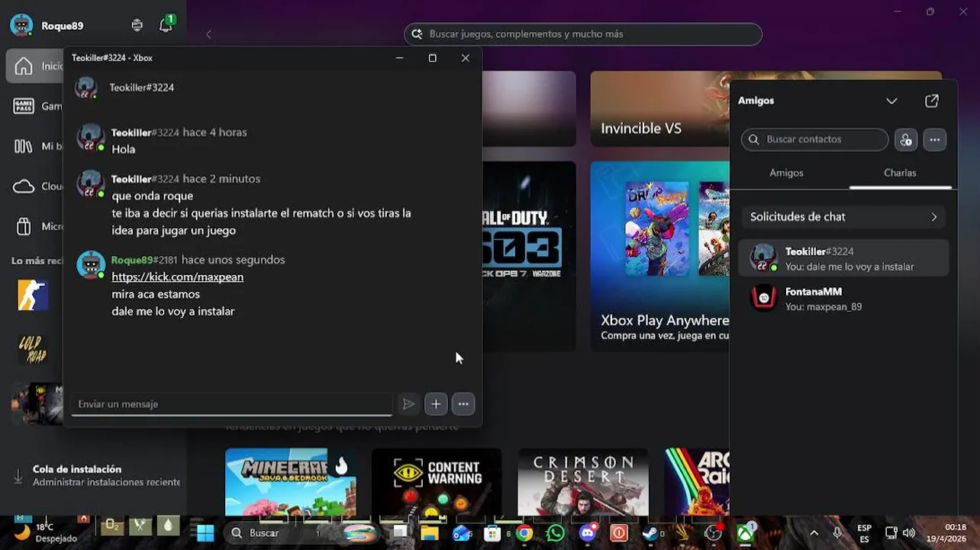Click the print/device icon beside Roque89
This screenshot has width=980, height=550.
tap(137, 25)
